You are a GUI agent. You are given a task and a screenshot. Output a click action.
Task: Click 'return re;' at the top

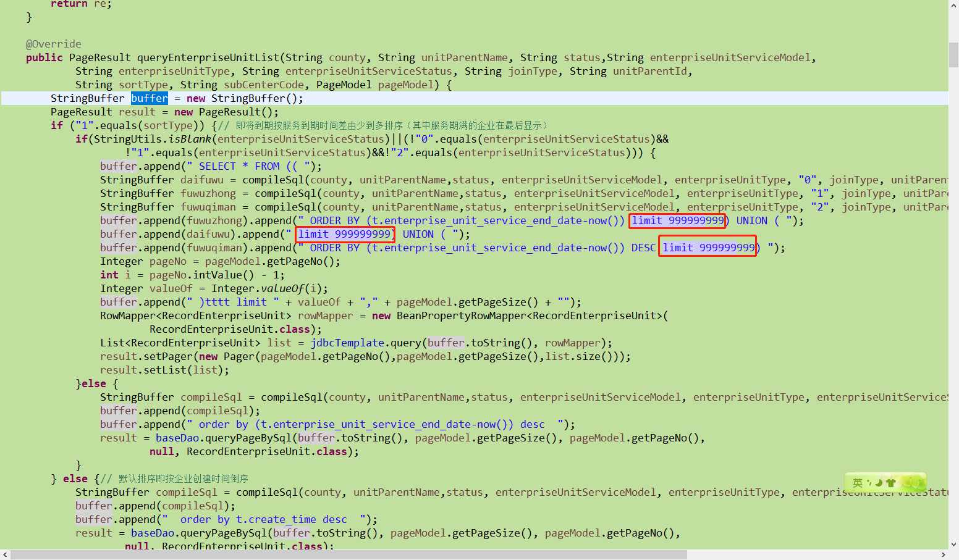tap(81, 4)
